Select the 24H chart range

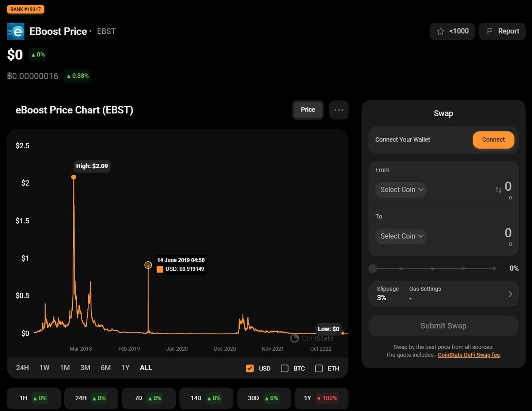[22, 368]
